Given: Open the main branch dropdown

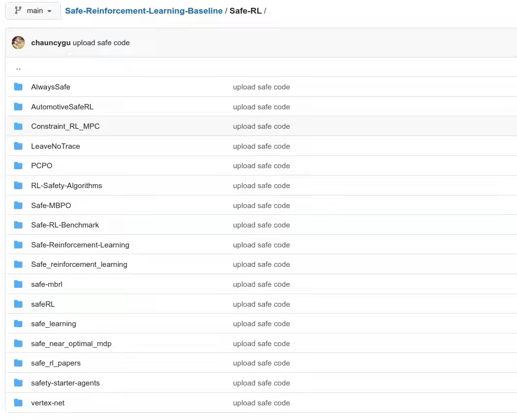Looking at the screenshot, I should click(33, 11).
